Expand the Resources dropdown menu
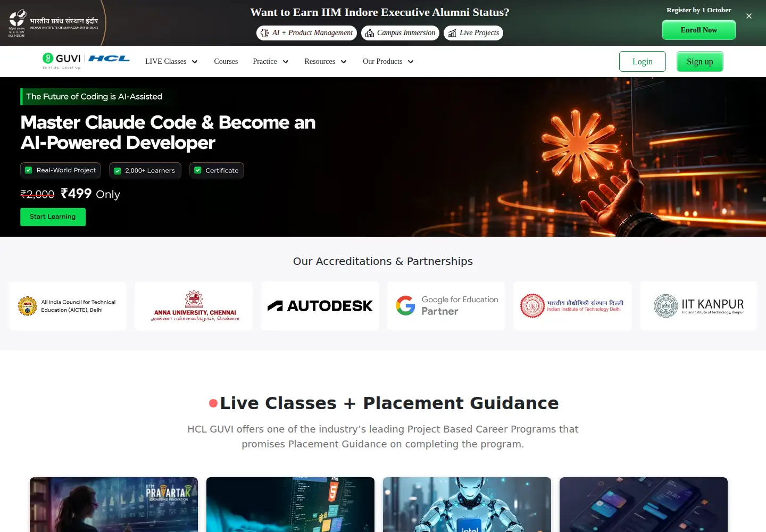Screen dimensions: 766x532 tap(326, 62)
